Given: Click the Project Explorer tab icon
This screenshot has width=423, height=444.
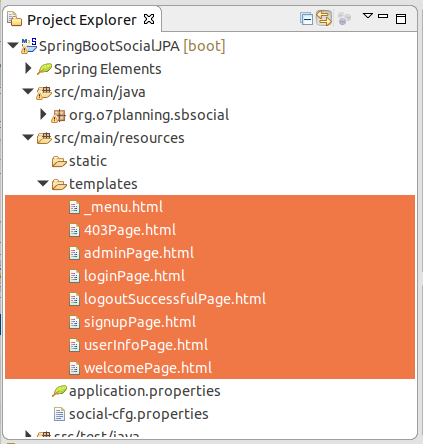Looking at the screenshot, I should (14, 19).
